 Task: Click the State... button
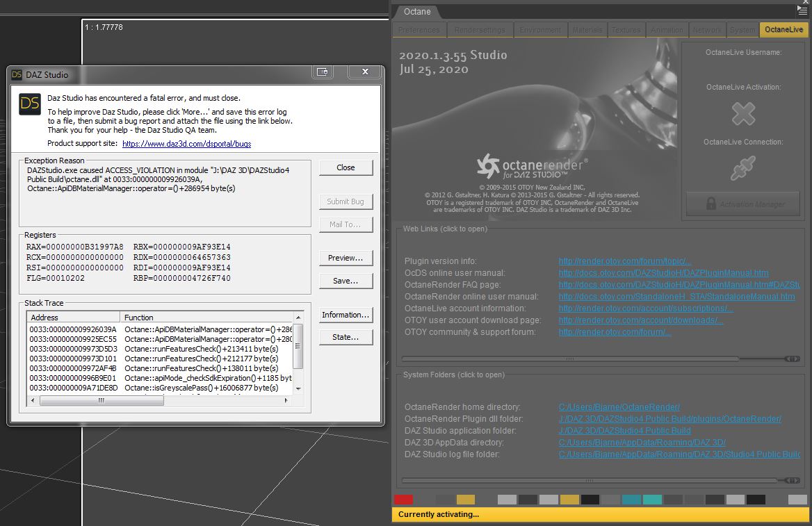346,337
